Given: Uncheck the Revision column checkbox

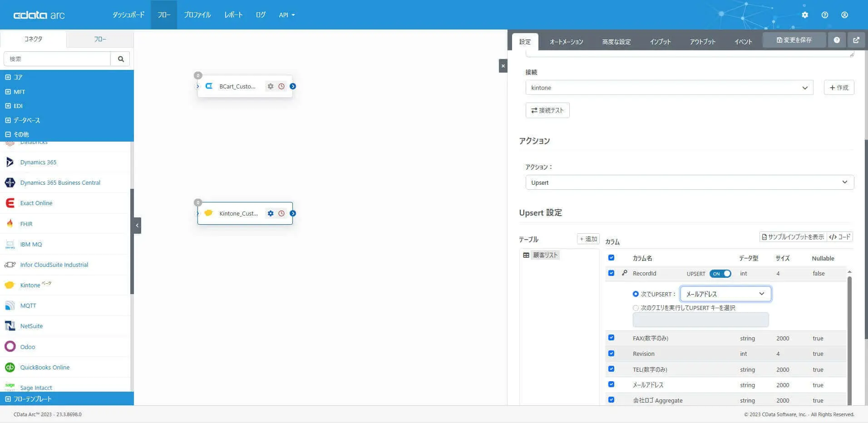Looking at the screenshot, I should coord(611,354).
